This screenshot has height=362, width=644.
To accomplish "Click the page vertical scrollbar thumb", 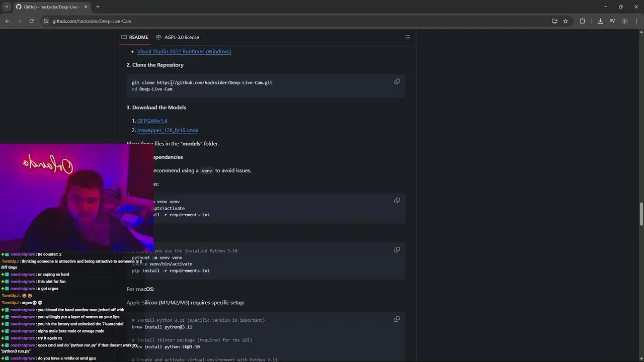I will [x=641, y=214].
